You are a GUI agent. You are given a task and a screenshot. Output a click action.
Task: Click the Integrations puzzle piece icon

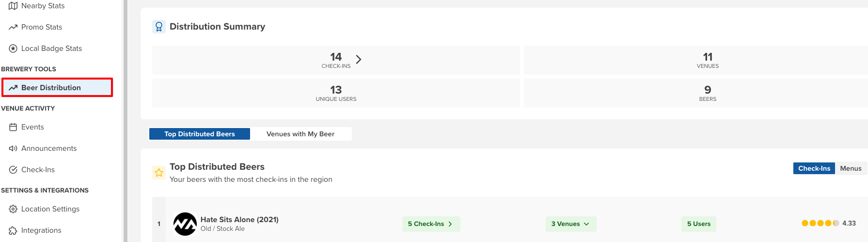tap(13, 230)
